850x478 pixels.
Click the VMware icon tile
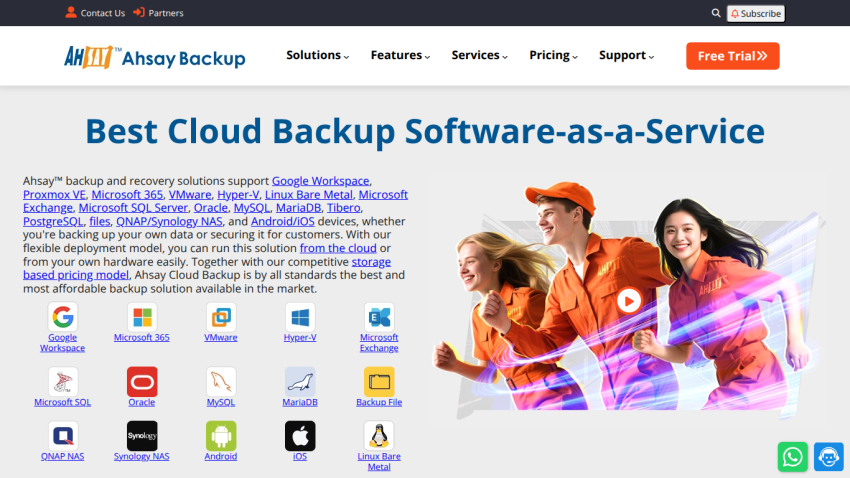tap(221, 317)
